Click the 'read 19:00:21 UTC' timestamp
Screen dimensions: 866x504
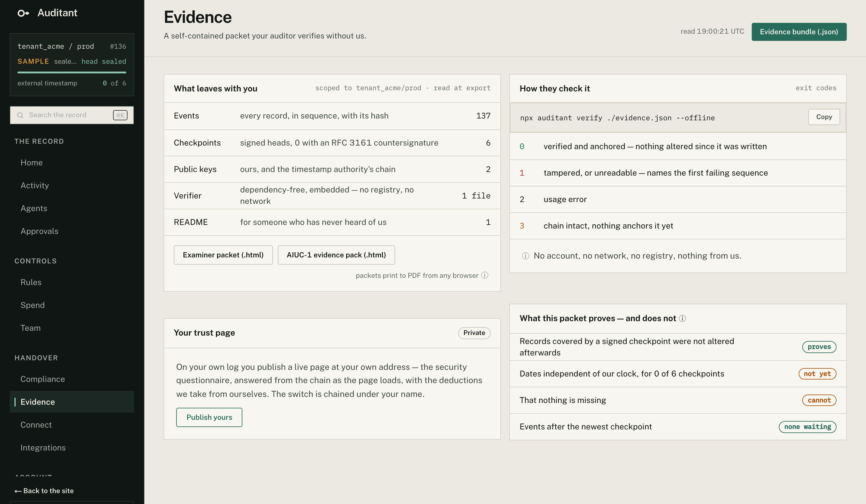click(x=712, y=31)
